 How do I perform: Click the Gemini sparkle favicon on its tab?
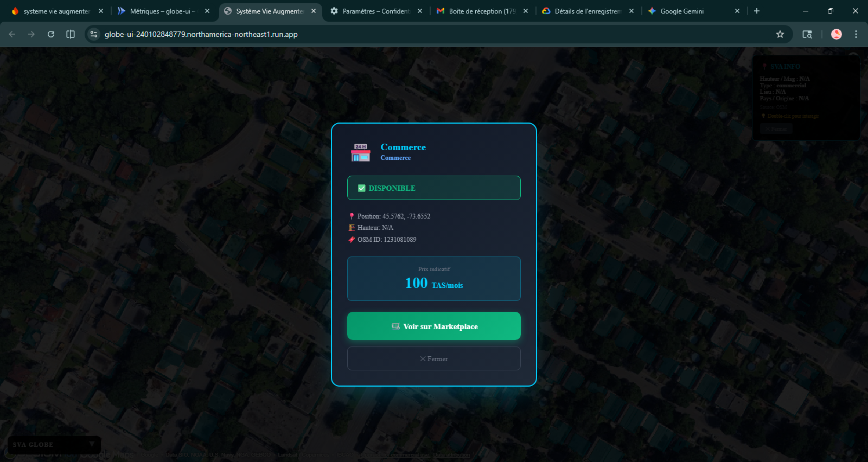(x=652, y=11)
